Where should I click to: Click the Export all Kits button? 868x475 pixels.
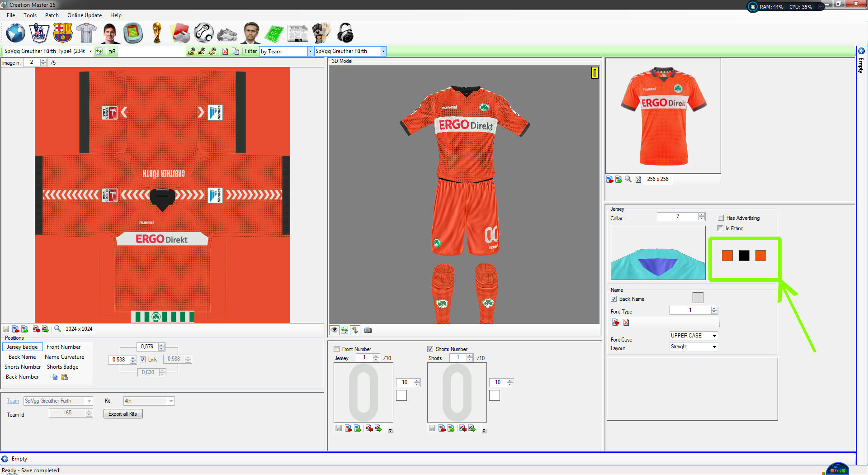point(123,414)
